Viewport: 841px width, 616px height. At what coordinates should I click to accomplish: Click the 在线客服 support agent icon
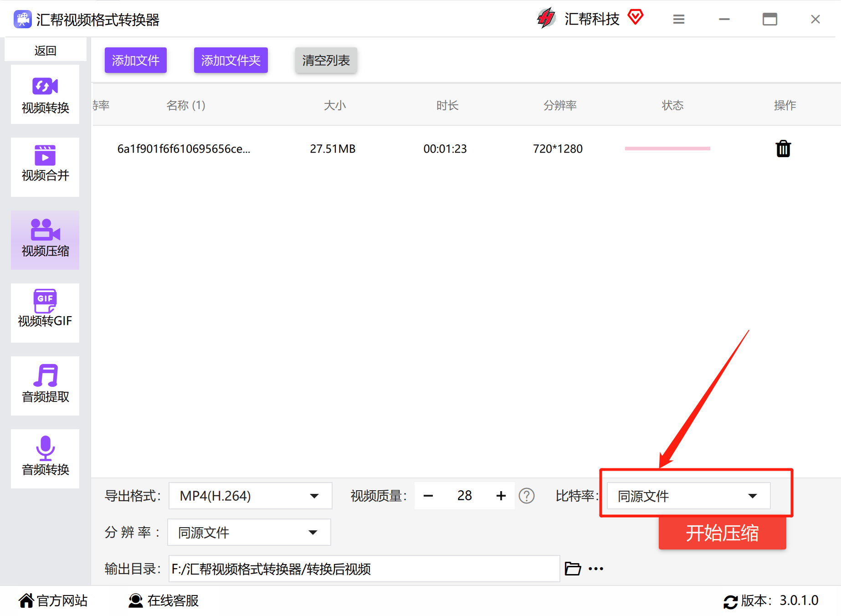[135, 601]
